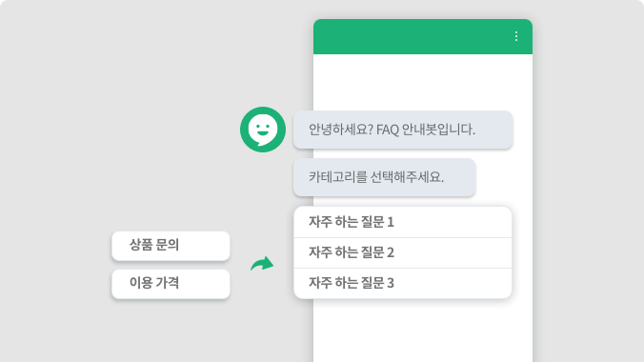Screen dimensions: 644x362
Task: Click the empty chat area above the greeting
Action: pyautogui.click(x=423, y=82)
